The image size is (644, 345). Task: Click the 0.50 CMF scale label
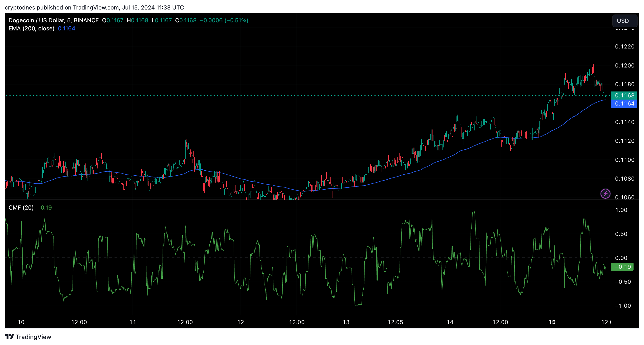(621, 234)
